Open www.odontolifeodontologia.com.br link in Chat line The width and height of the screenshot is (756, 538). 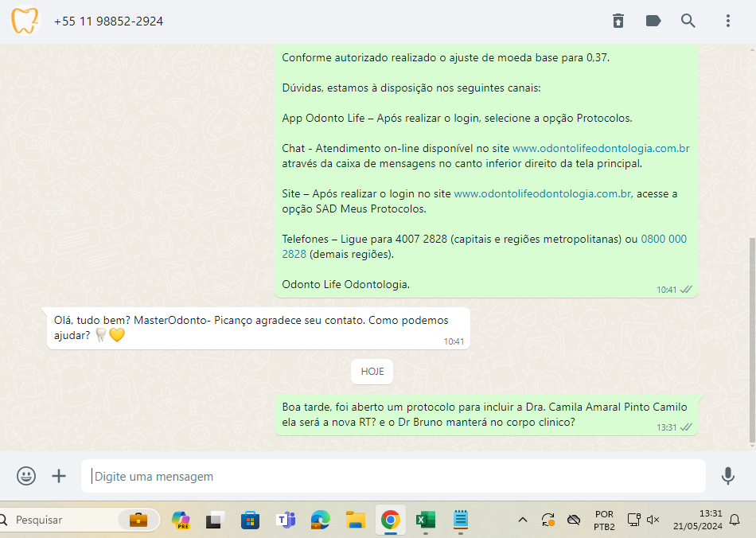[601, 149]
